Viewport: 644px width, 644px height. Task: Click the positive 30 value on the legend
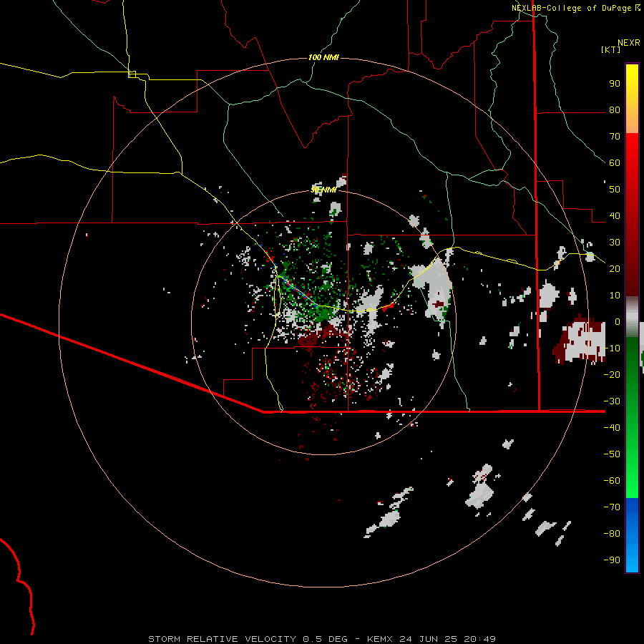tap(615, 243)
